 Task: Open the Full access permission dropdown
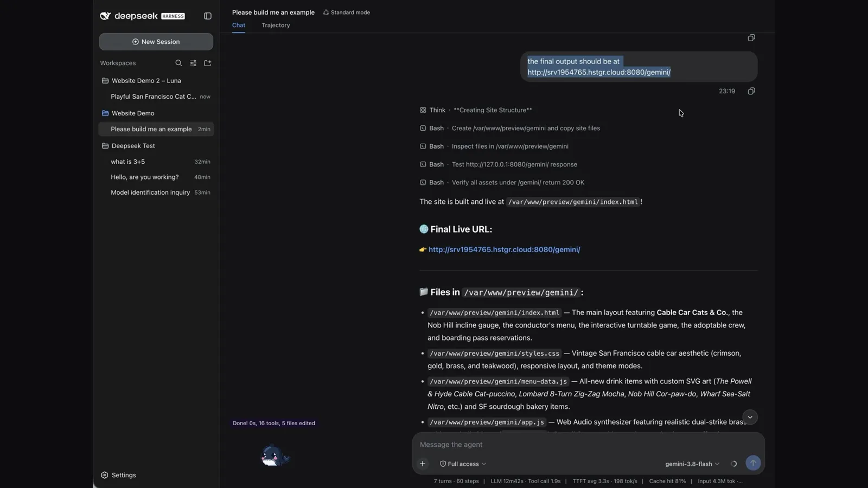pos(463,464)
